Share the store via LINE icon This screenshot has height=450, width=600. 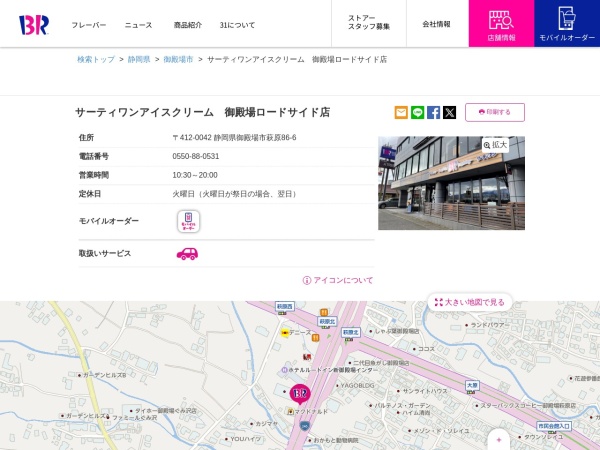[x=417, y=112]
